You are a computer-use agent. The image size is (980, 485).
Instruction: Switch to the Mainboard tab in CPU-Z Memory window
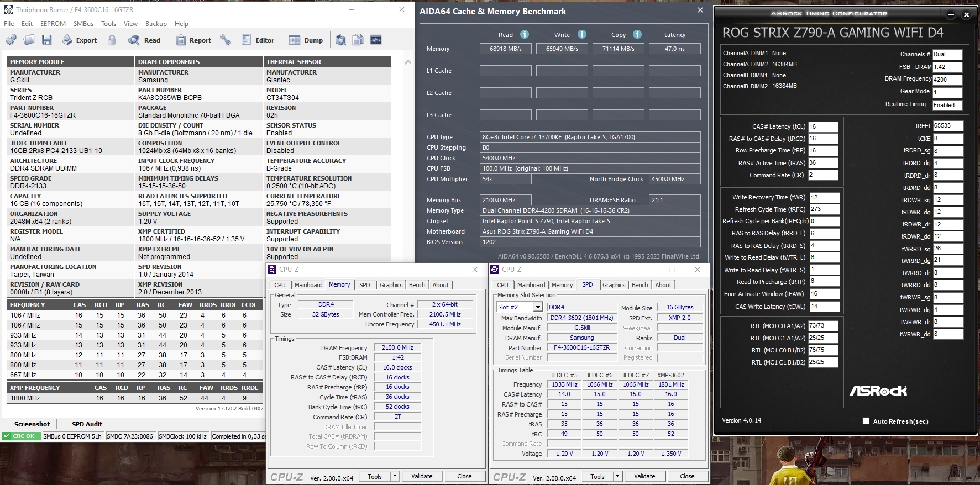click(x=308, y=285)
